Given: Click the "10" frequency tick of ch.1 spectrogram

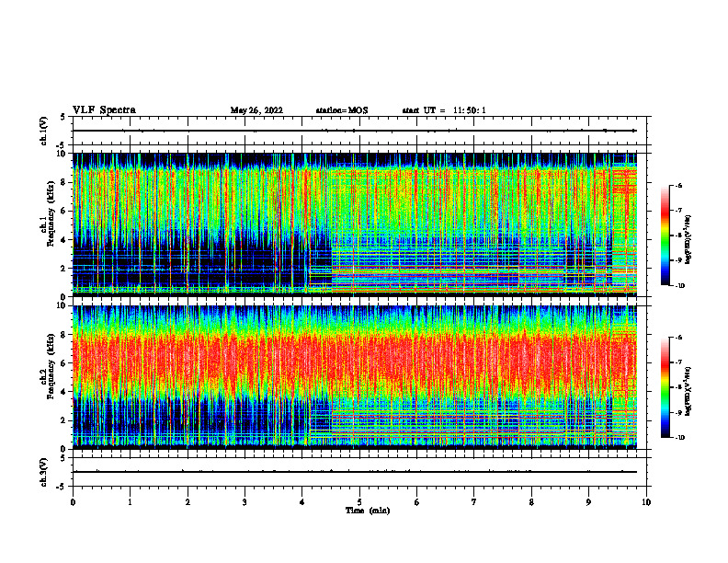Looking at the screenshot, I should point(63,154).
